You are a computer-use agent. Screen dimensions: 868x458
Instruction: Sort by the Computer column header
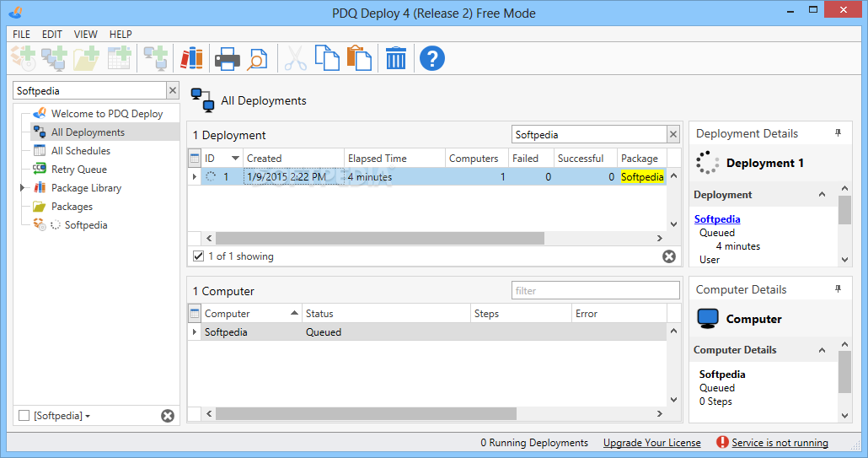251,314
